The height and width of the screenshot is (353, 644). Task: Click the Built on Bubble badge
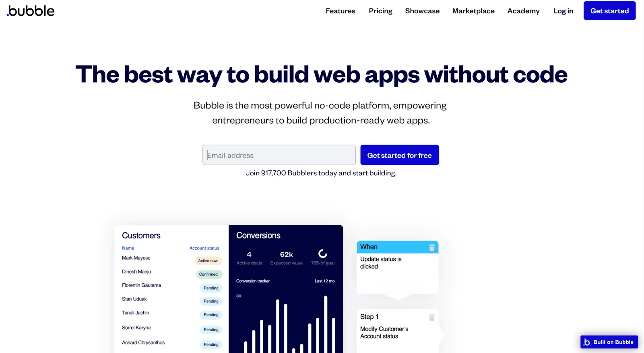click(609, 342)
